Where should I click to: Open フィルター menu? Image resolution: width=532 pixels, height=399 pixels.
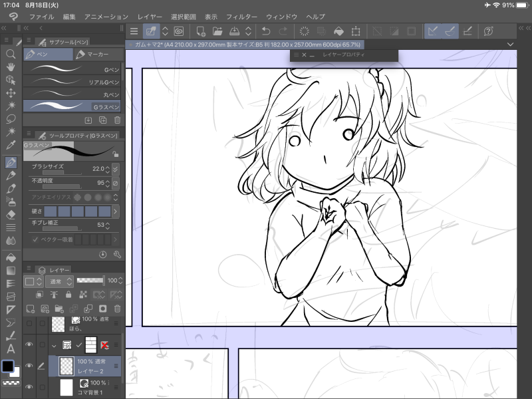(241, 17)
